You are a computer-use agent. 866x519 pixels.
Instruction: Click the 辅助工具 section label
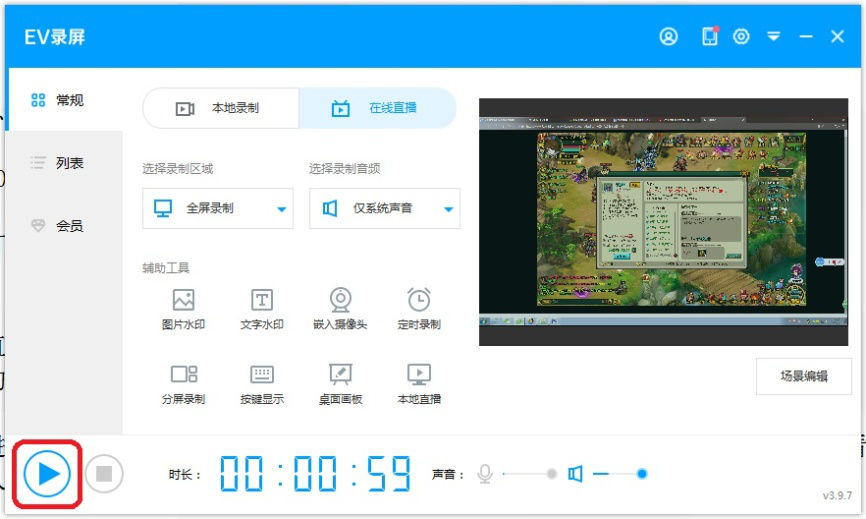166,268
